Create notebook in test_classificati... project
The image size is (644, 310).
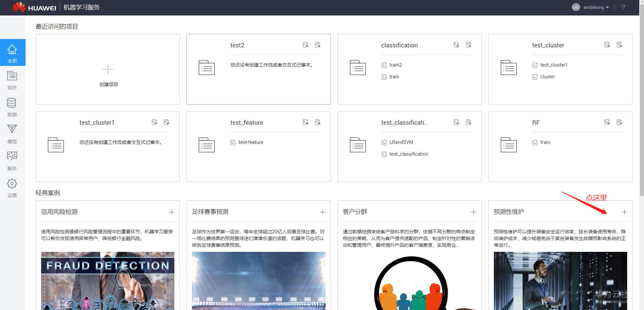468,122
